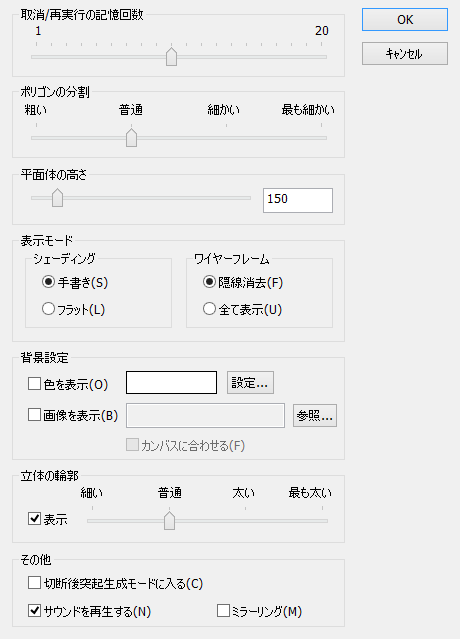This screenshot has height=639, width=460.
Task: Click the background image path field
Action: tap(205, 415)
